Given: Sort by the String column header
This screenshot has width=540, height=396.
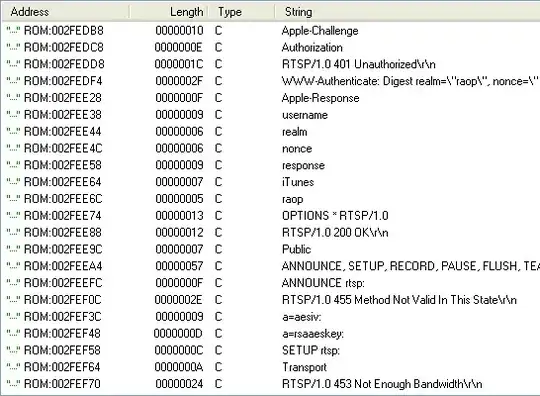Looking at the screenshot, I should pyautogui.click(x=407, y=12).
